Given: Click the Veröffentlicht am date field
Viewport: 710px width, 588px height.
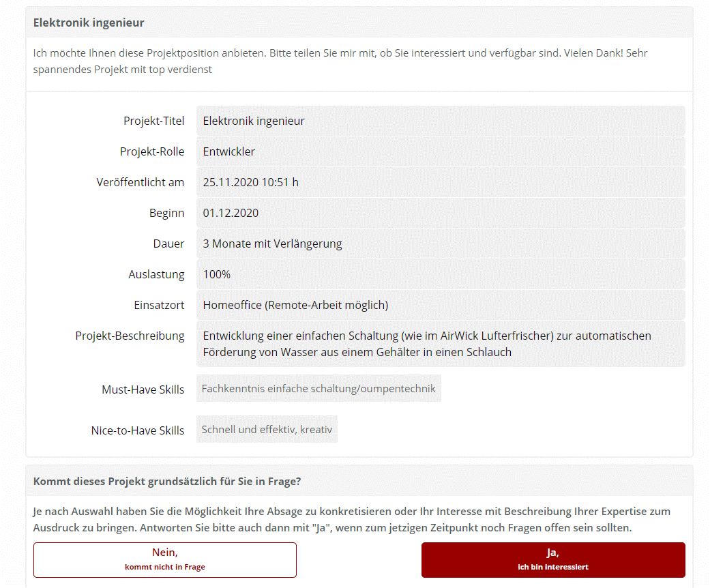Looking at the screenshot, I should 440,182.
